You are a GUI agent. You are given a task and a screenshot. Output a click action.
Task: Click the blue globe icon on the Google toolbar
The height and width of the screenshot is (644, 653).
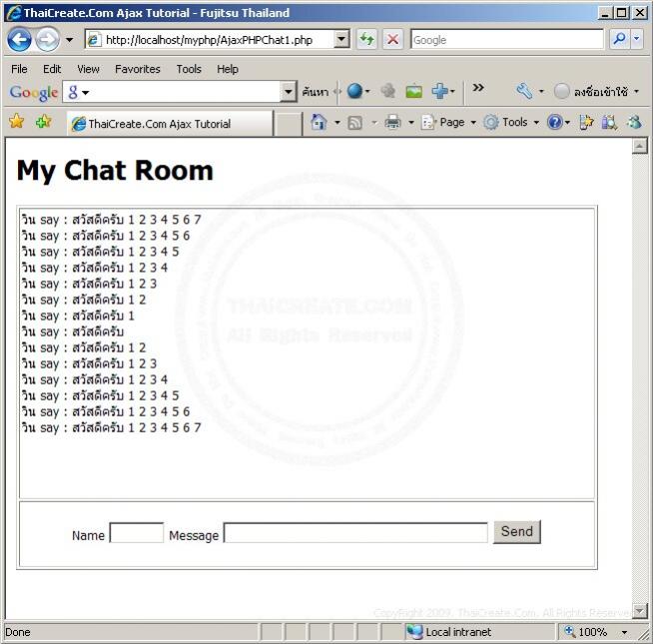(x=354, y=91)
